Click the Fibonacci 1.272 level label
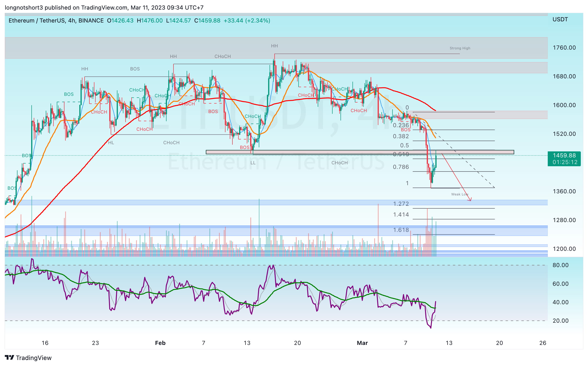 click(401, 204)
